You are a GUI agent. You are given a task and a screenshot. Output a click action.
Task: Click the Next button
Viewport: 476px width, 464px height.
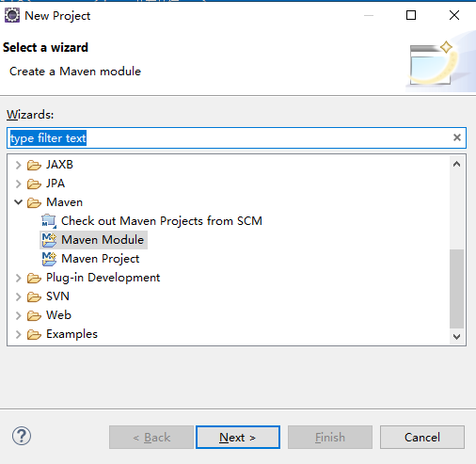(238, 437)
